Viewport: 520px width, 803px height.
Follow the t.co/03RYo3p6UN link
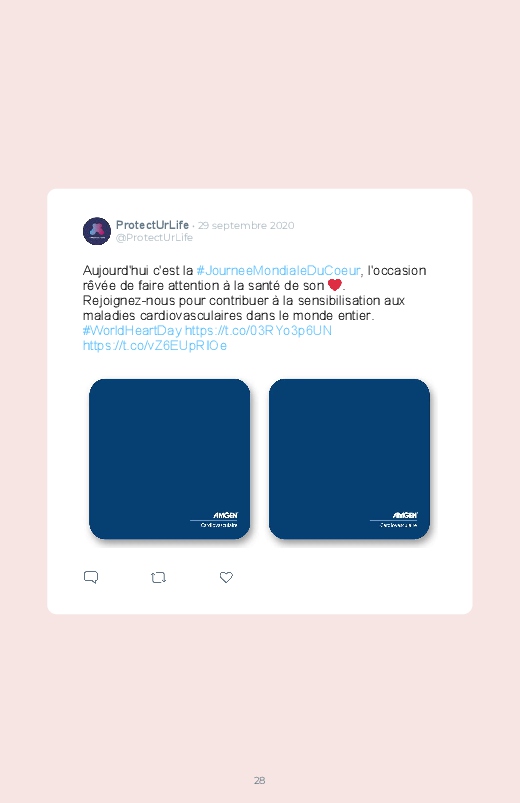click(x=258, y=330)
